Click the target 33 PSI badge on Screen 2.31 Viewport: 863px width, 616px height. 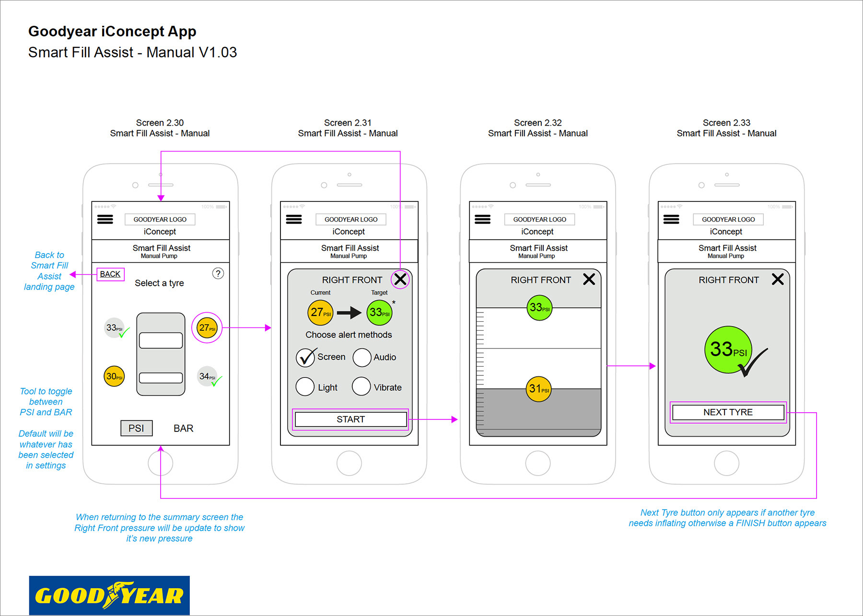(379, 313)
